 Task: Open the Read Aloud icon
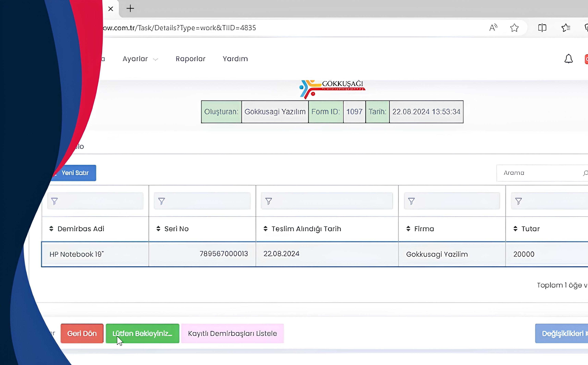tap(493, 28)
